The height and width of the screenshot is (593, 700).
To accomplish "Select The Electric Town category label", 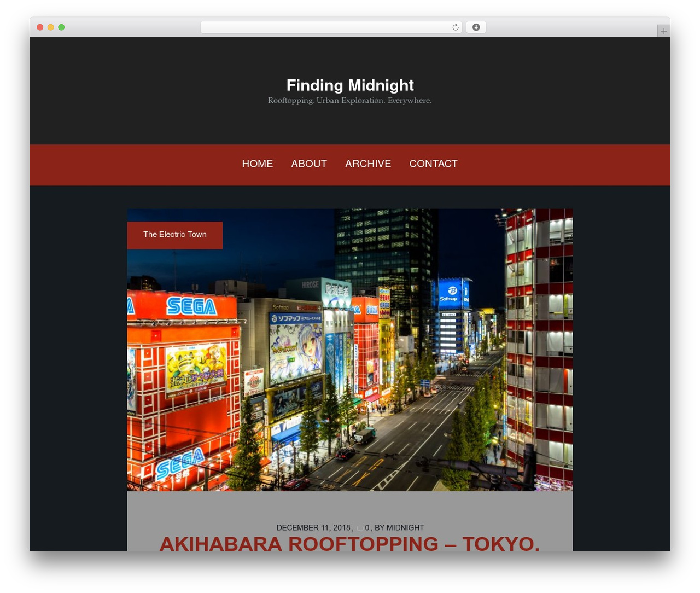I will 175,235.
